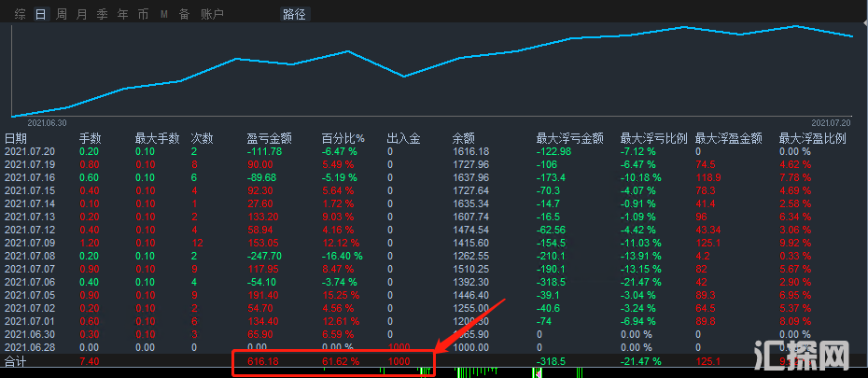Click the 1.20 lots value

tap(89, 243)
